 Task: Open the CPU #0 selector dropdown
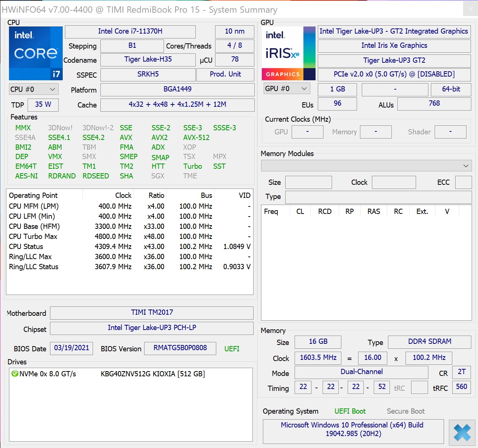point(33,89)
